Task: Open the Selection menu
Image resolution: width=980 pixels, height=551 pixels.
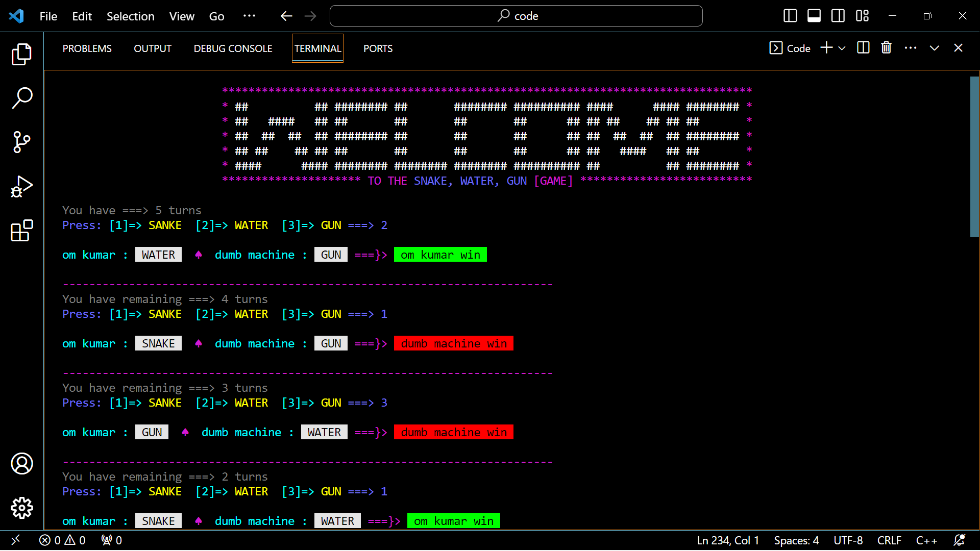Action: (x=130, y=16)
